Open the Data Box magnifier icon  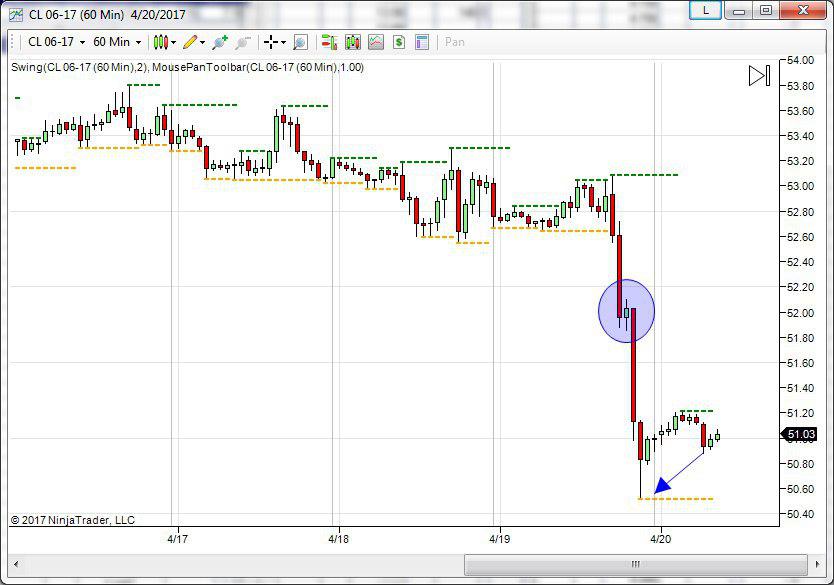[x=300, y=42]
